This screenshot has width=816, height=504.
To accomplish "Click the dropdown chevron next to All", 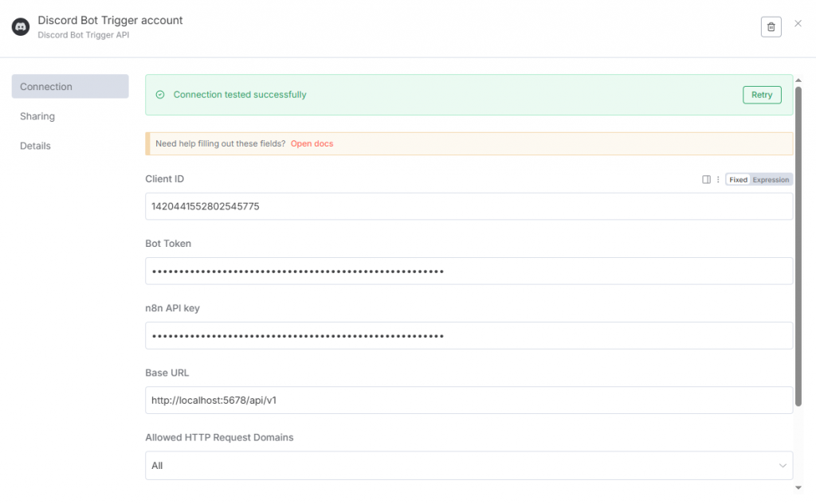I will (x=783, y=466).
